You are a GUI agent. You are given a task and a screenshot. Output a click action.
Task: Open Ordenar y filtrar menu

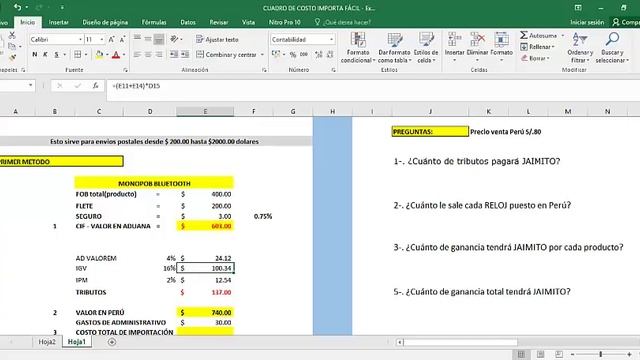580,48
